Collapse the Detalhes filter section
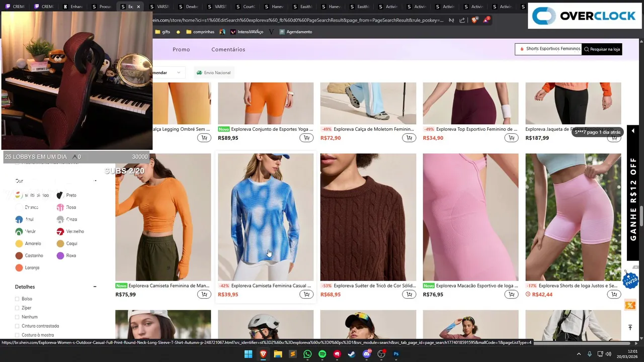This screenshot has width=644, height=362. 95,287
